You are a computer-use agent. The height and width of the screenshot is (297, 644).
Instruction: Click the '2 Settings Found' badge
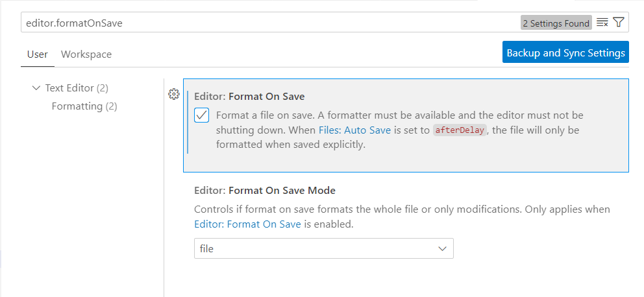point(556,23)
